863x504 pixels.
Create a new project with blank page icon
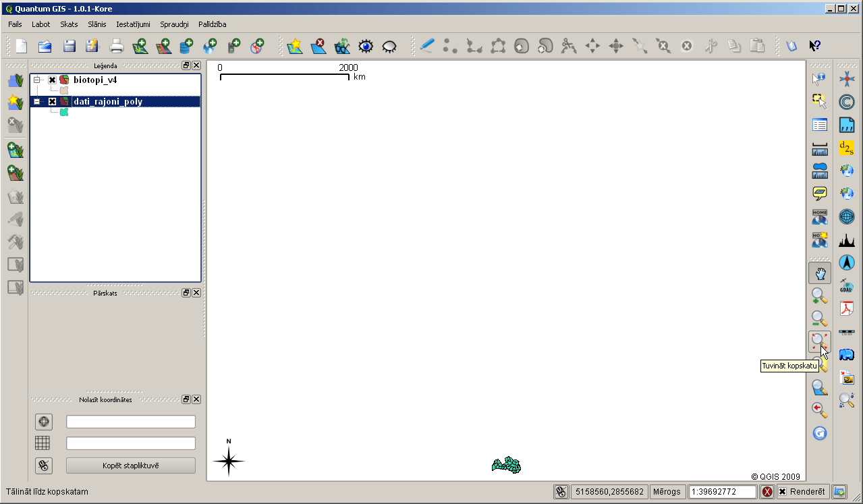click(x=22, y=46)
